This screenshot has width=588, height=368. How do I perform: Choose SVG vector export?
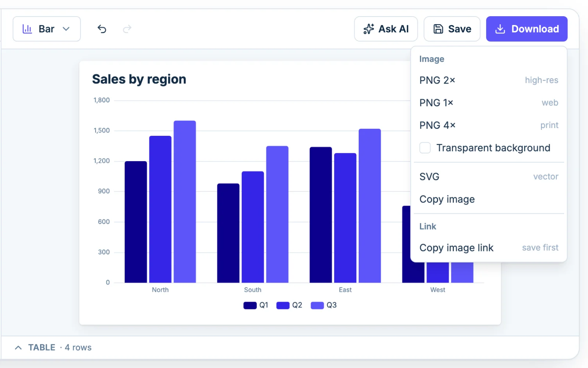coord(489,177)
